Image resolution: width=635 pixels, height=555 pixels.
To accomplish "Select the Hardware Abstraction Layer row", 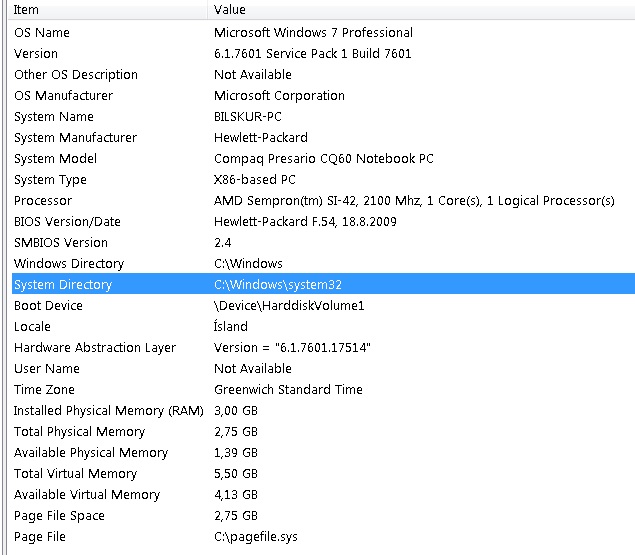I will (95, 348).
